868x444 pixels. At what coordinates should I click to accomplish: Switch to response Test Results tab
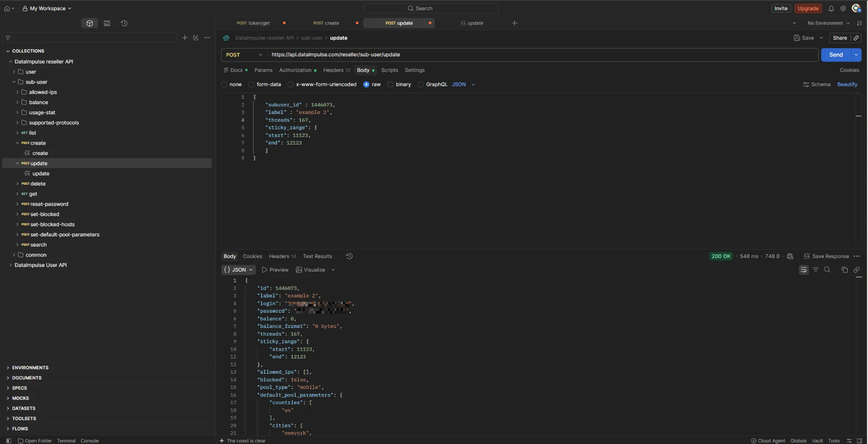click(x=317, y=256)
